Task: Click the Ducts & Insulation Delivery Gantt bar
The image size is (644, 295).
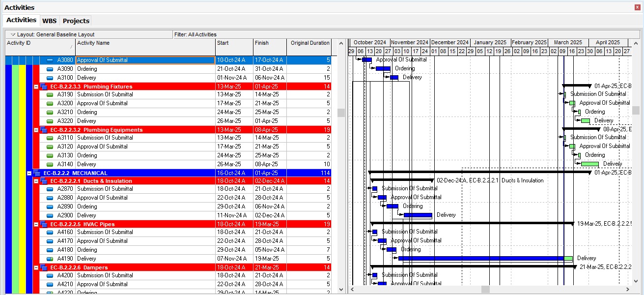Action: pos(418,215)
